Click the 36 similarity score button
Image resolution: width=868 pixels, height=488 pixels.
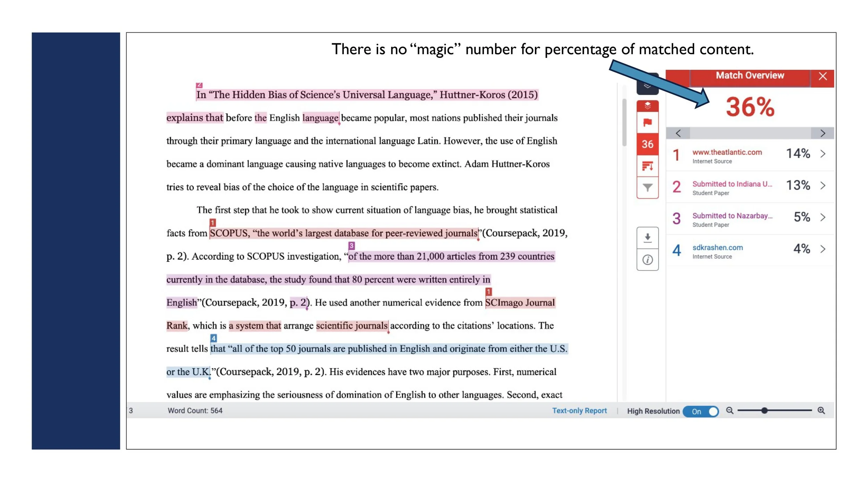click(x=647, y=144)
